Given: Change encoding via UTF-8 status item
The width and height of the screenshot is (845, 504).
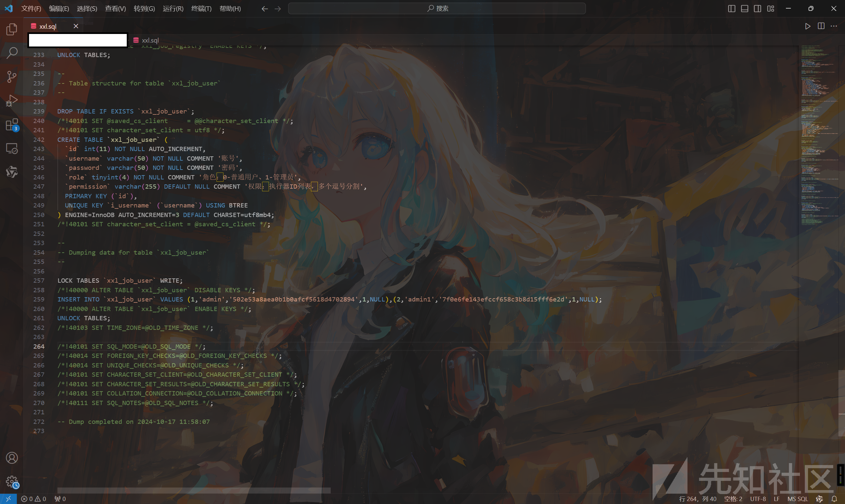Looking at the screenshot, I should [758, 499].
